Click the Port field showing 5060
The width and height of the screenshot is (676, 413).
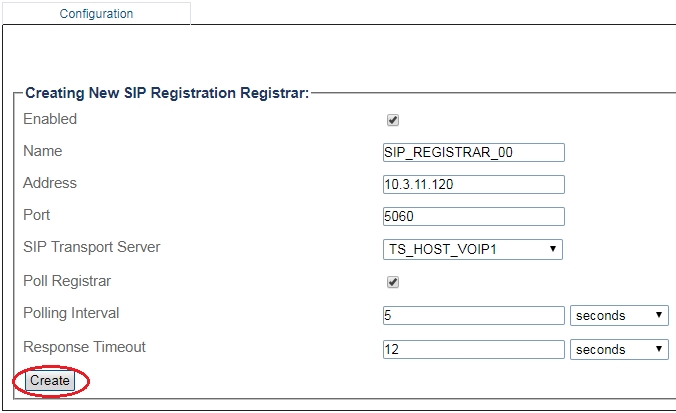point(473,216)
